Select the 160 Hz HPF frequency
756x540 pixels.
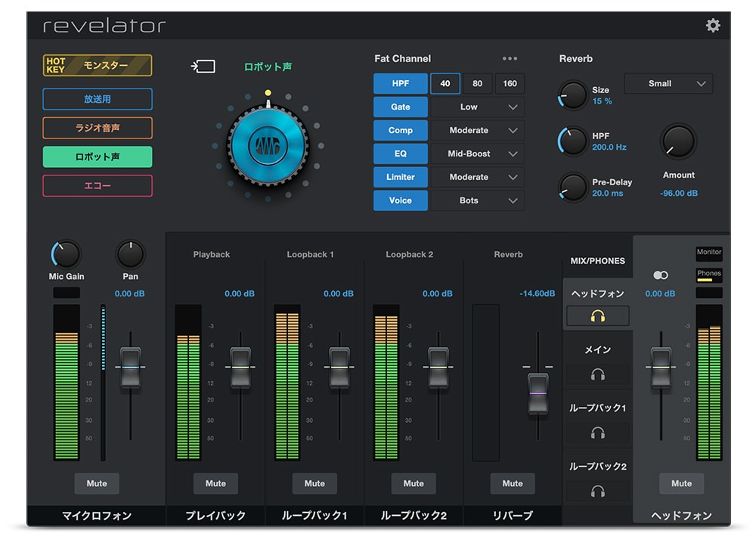(510, 83)
